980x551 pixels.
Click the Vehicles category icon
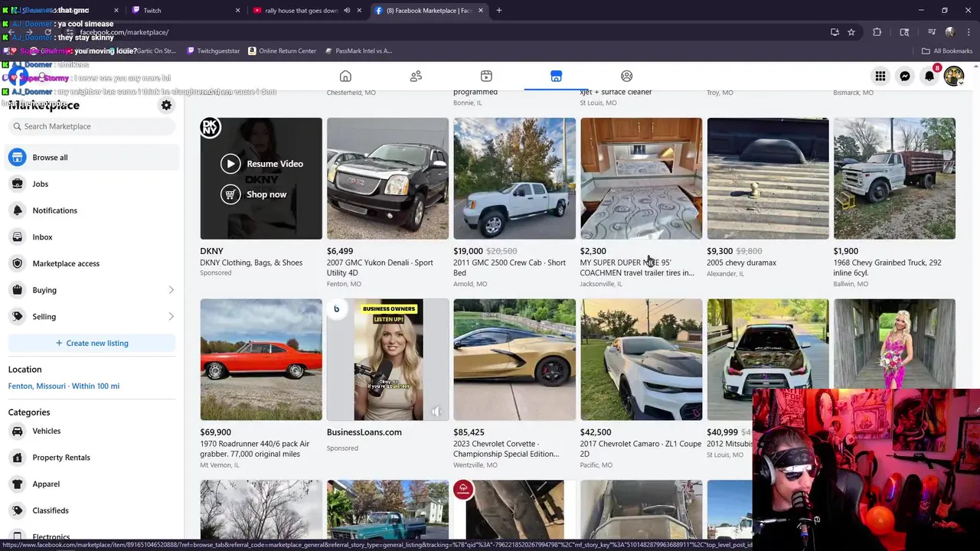pos(18,431)
